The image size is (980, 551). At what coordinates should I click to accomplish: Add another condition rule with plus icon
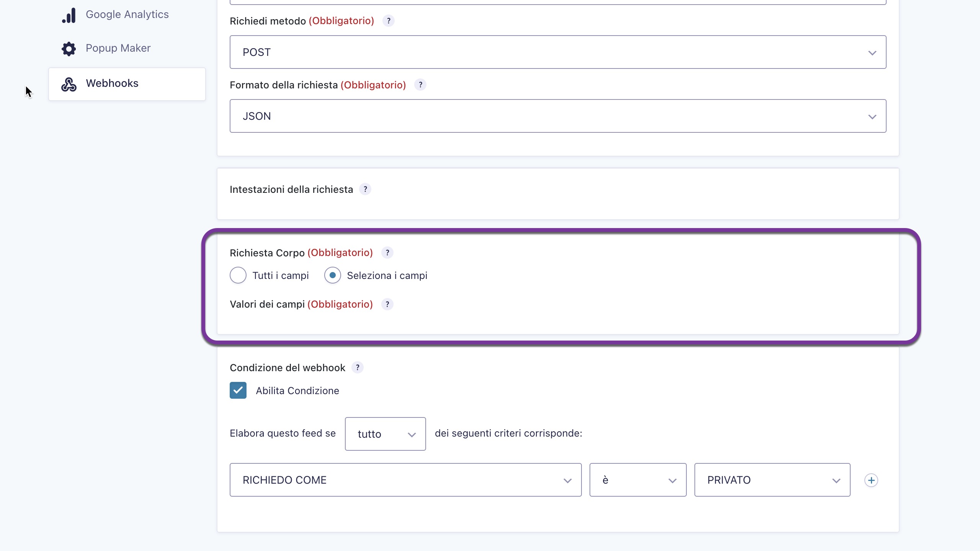(871, 480)
